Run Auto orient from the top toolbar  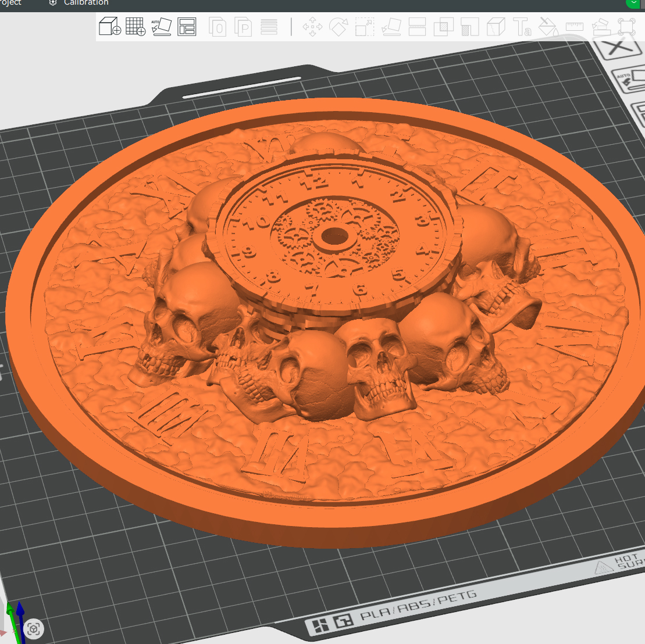tap(161, 26)
